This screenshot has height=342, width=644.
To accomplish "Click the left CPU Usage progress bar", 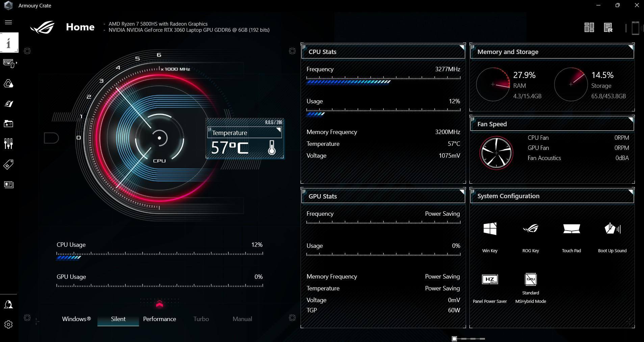I will click(159, 256).
